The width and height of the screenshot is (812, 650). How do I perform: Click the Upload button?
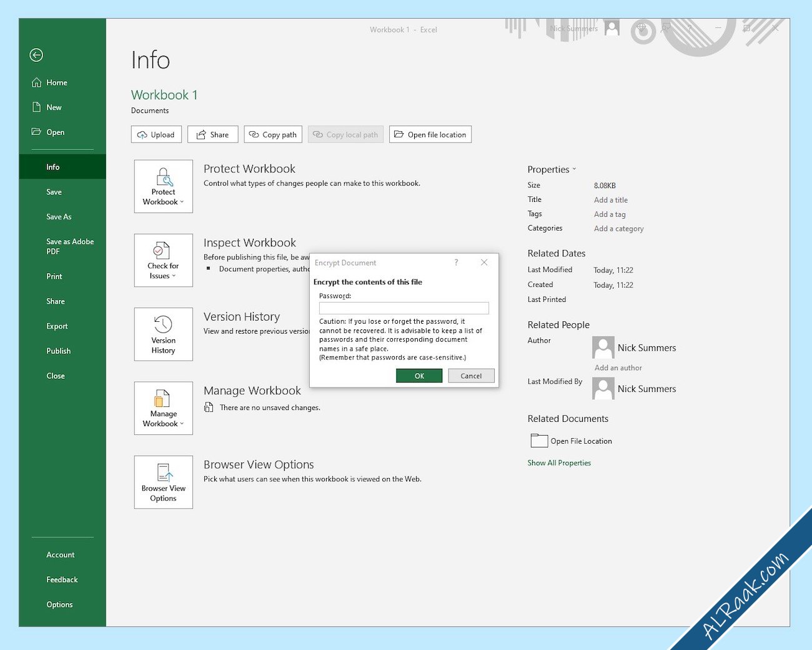point(156,134)
